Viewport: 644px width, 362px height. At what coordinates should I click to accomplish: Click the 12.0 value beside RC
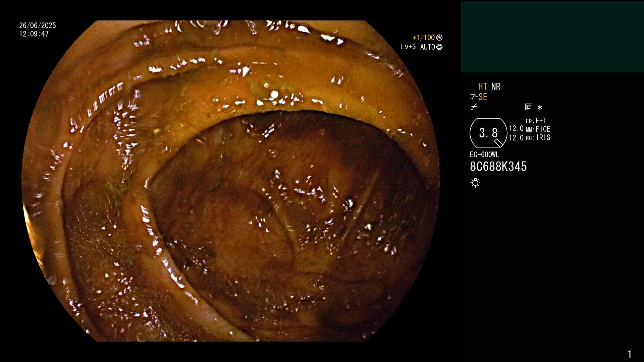[516, 137]
